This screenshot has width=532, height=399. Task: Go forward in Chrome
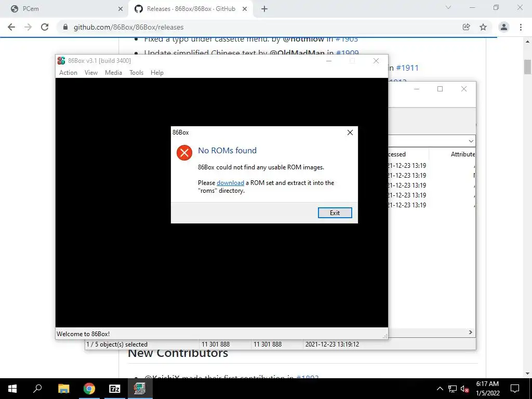[28, 27]
